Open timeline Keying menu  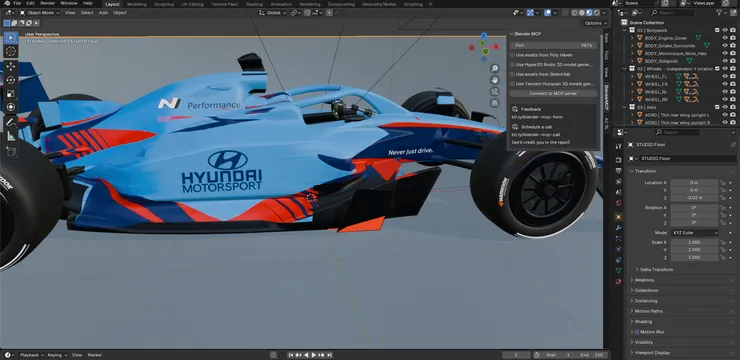57,355
